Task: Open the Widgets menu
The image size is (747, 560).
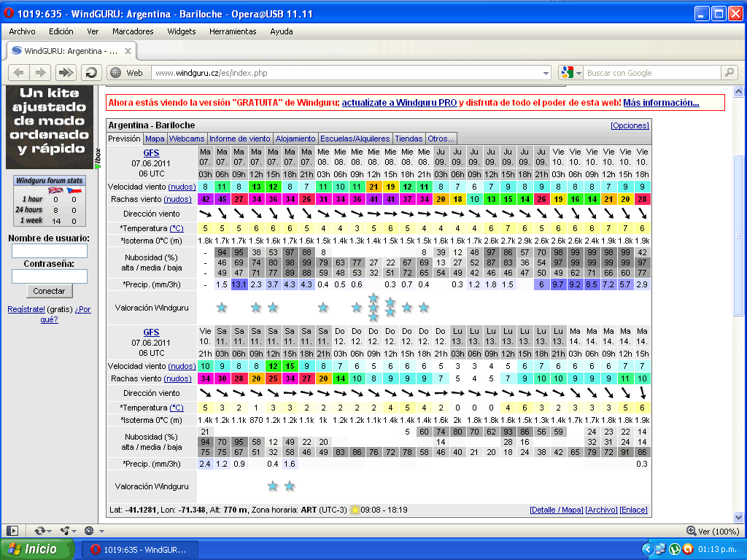Action: tap(182, 31)
